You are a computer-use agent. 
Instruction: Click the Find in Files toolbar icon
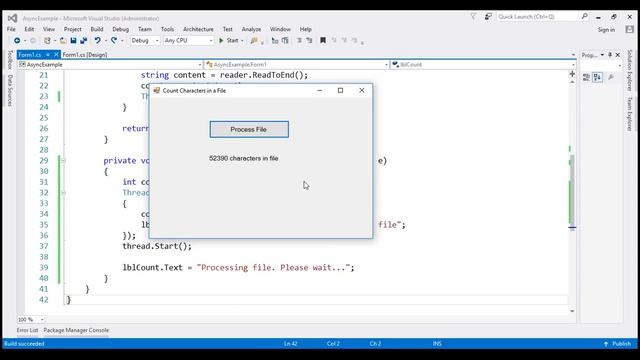tap(254, 40)
